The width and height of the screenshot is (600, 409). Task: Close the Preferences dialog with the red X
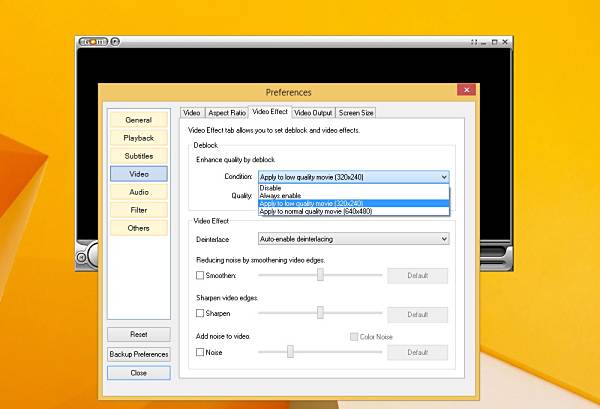tap(466, 90)
